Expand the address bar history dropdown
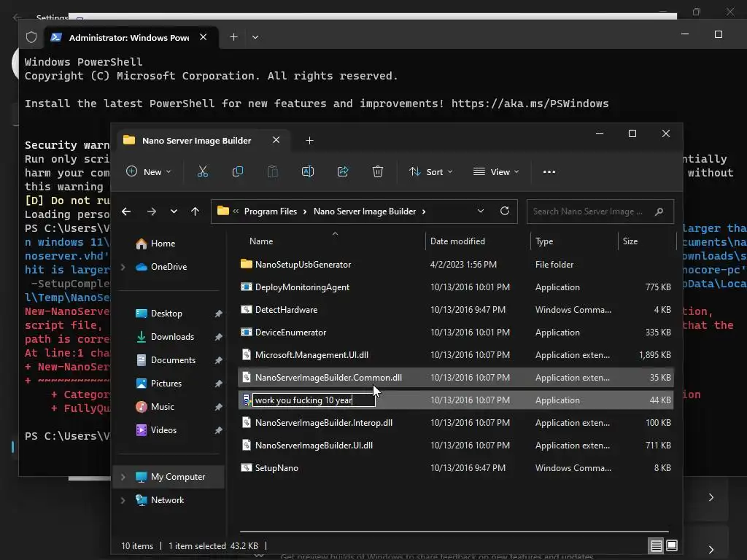The width and height of the screenshot is (747, 560). coord(481,211)
